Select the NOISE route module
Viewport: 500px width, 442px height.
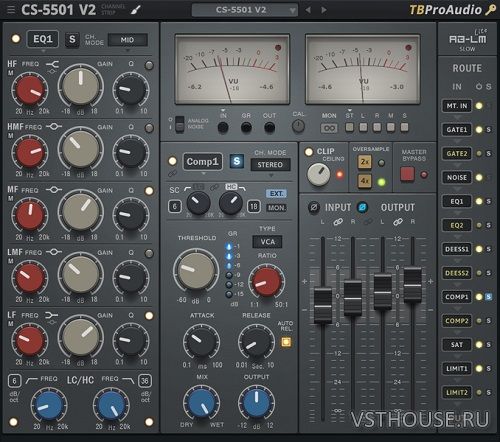pyautogui.click(x=457, y=177)
